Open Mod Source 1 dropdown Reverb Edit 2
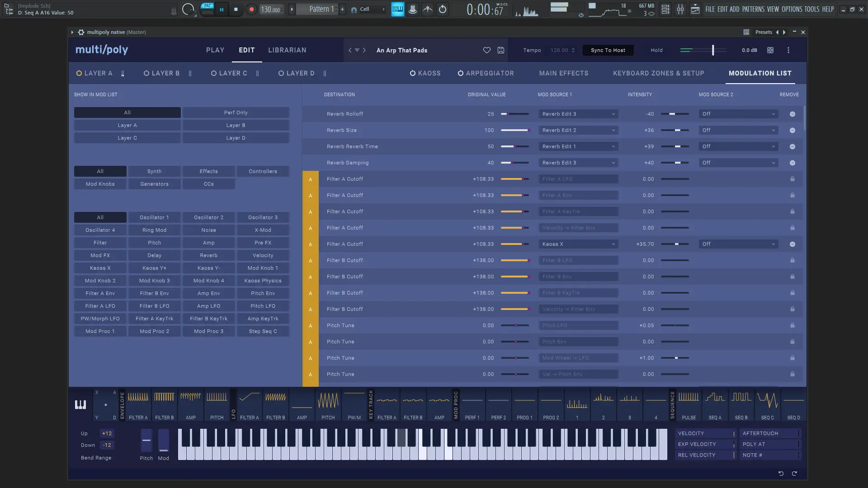868x488 pixels. point(578,130)
